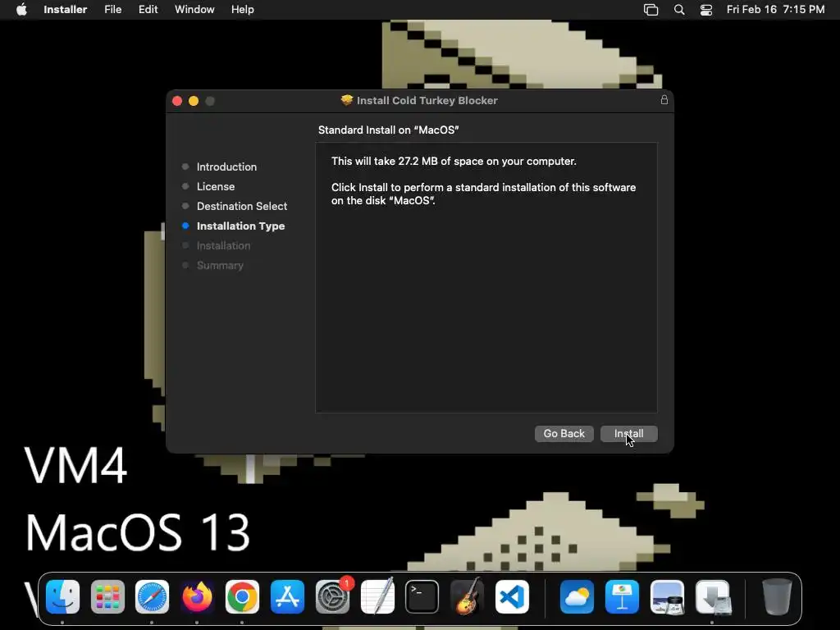Image resolution: width=840 pixels, height=630 pixels.
Task: Open TextEdit from the Dock
Action: tap(377, 597)
